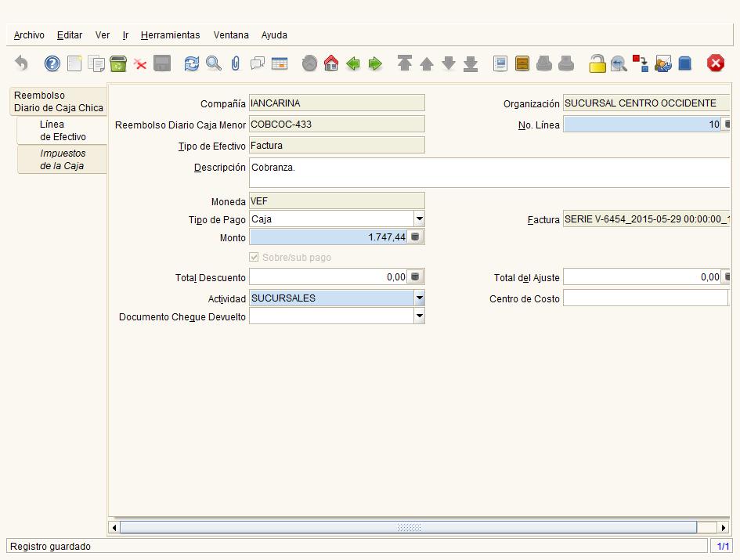Click the Descripción text area
Image resolution: width=740 pixels, height=560 pixels.
tap(489, 173)
